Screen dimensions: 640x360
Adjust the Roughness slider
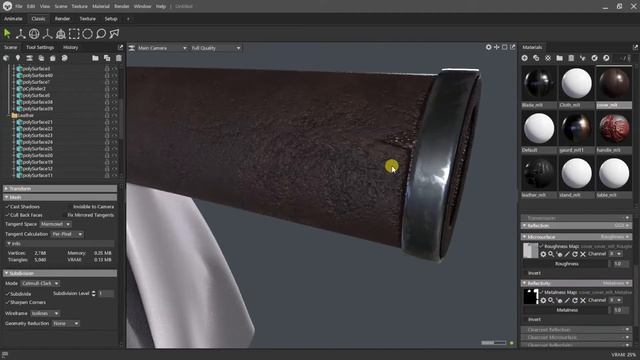[567, 264]
